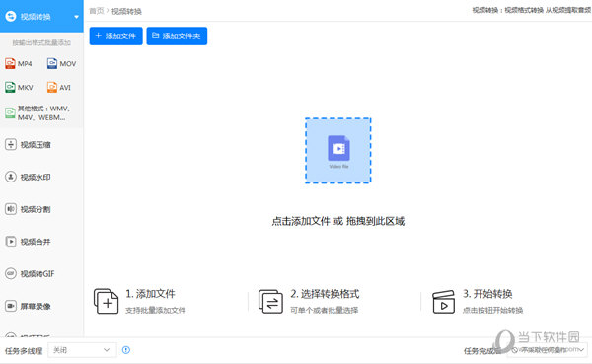This screenshot has width=592, height=364.
Task: Click the step 3 开始转换 clapperboard icon
Action: 444,302
